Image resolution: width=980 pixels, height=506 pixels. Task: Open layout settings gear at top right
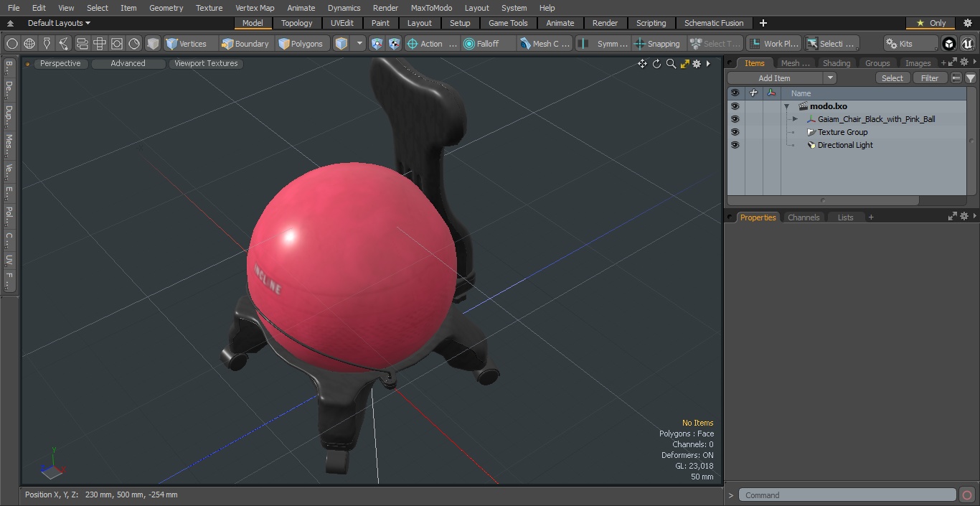[967, 23]
